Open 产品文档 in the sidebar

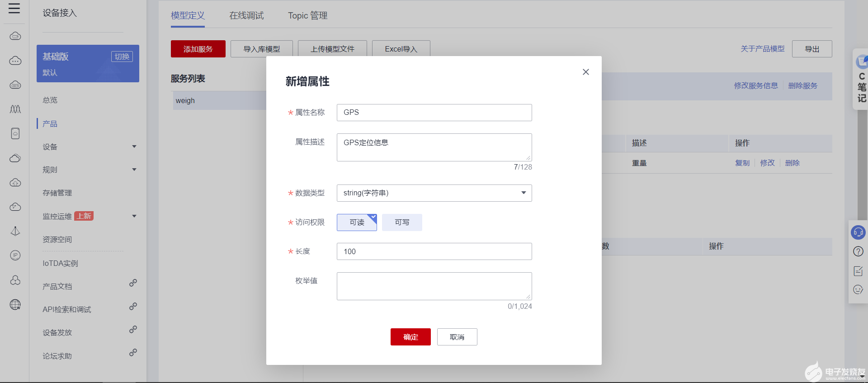point(57,287)
